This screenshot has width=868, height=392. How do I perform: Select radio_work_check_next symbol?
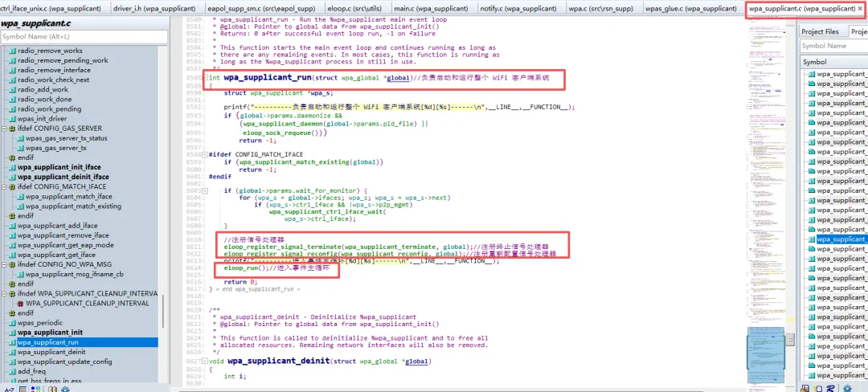(x=53, y=80)
